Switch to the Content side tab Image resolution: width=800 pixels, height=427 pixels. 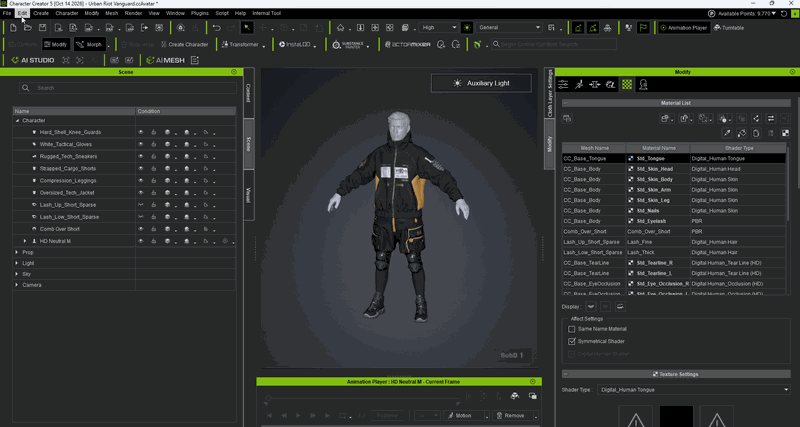(248, 93)
